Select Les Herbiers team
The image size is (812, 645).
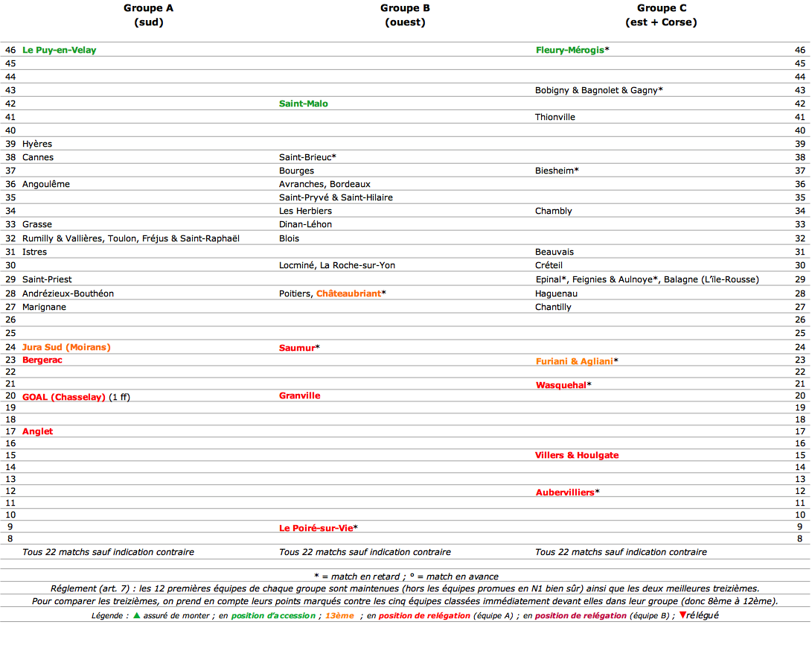click(306, 212)
